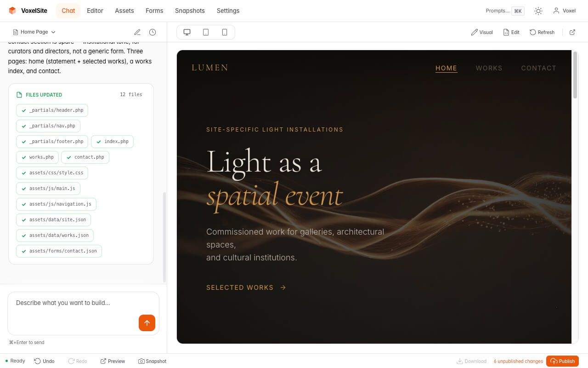Open preview in new window icon
Viewport: 588px width, 368px height.
572,32
